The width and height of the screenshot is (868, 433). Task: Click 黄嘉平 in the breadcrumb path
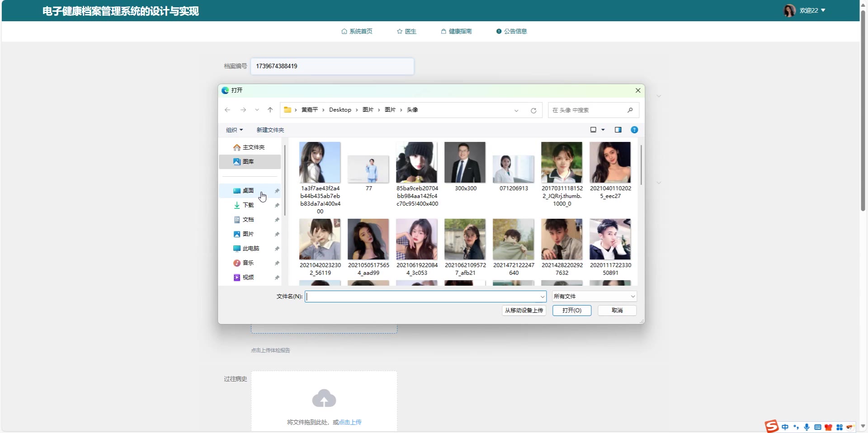click(x=310, y=110)
